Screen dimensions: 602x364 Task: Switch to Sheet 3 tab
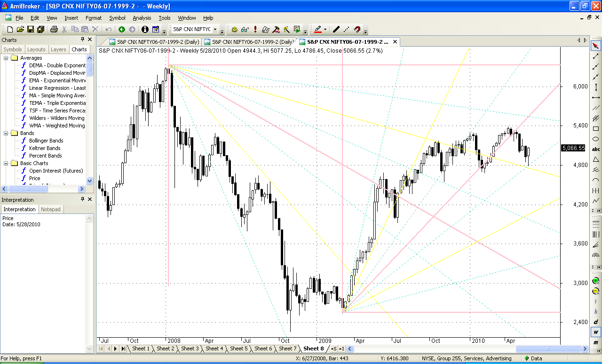click(x=190, y=348)
